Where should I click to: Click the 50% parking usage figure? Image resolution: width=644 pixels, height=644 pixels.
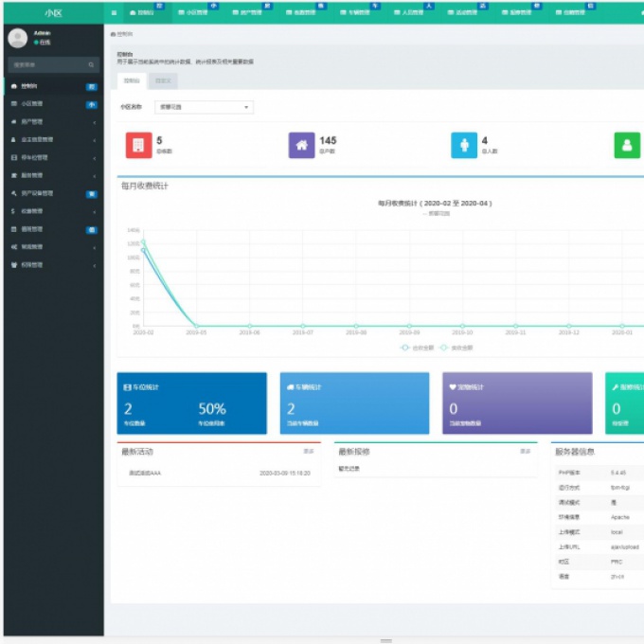[x=212, y=409]
